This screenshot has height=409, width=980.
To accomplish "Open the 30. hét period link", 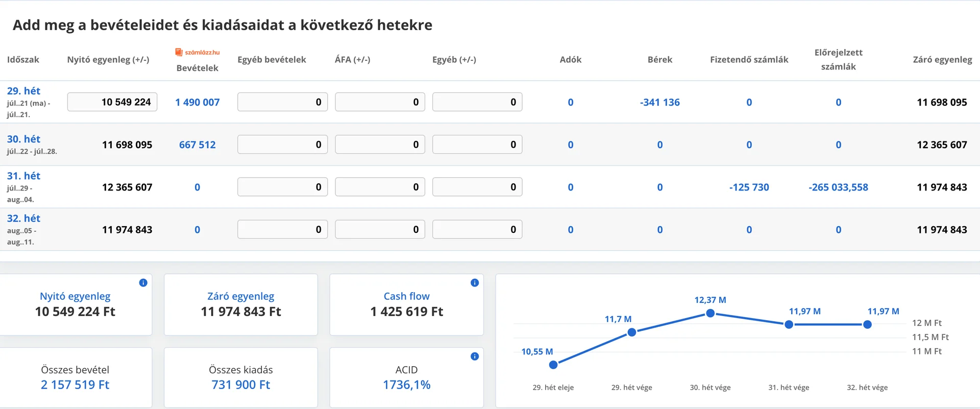I will click(23, 139).
